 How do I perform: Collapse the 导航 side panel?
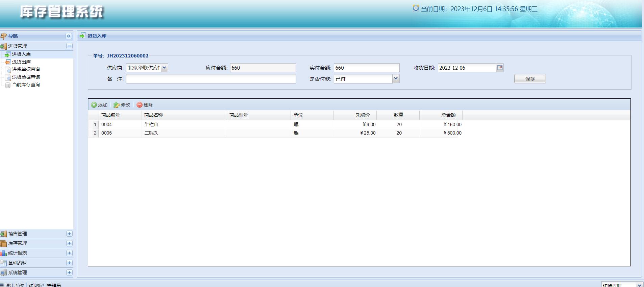69,36
